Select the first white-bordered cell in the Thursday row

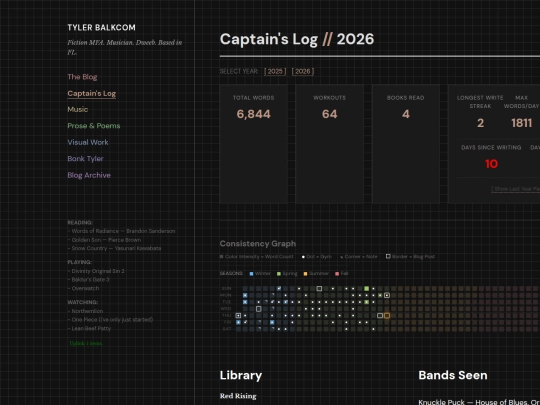pyautogui.click(x=238, y=315)
